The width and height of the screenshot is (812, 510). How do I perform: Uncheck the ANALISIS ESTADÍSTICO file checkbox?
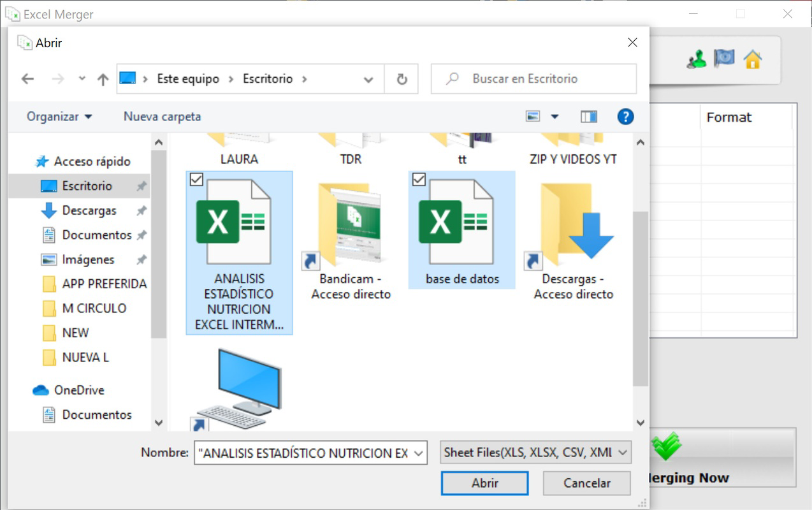tap(196, 180)
